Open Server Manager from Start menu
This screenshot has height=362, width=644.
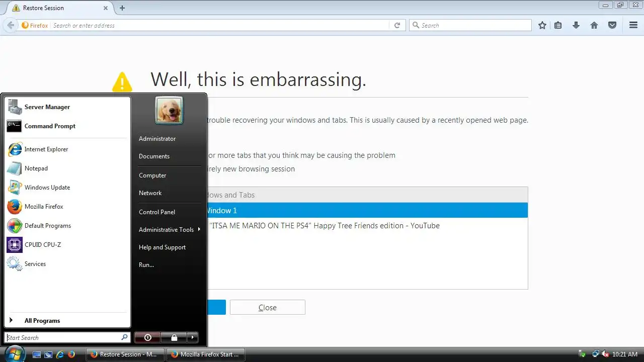tap(67, 107)
